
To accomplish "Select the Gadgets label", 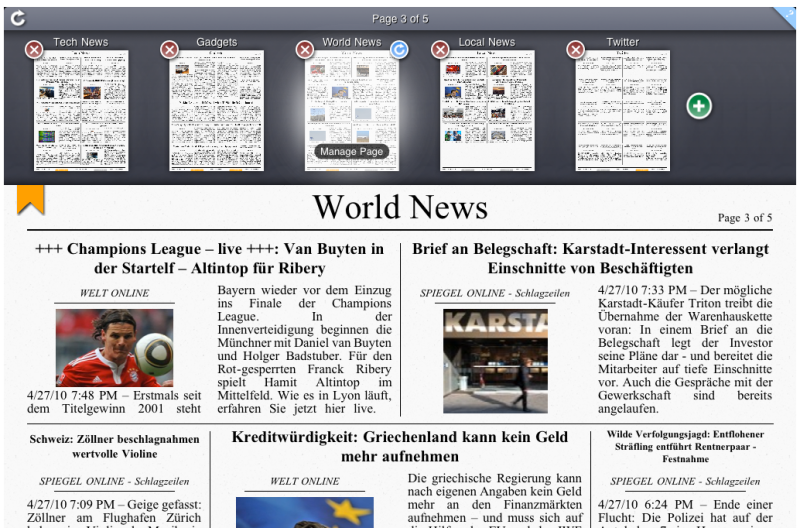I will (x=217, y=42).
